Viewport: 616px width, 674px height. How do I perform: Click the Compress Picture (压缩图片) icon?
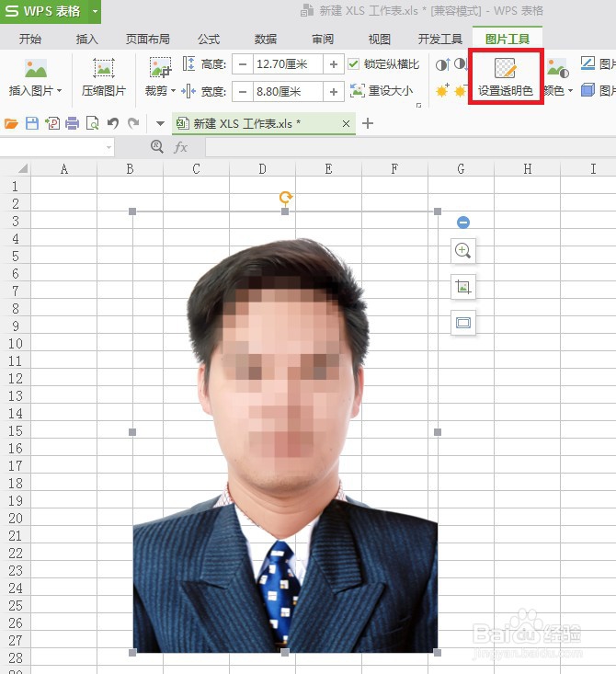click(x=104, y=68)
